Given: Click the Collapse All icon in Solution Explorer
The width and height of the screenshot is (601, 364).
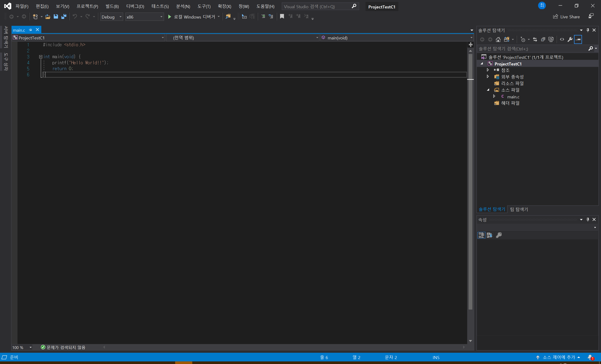Looking at the screenshot, I should pyautogui.click(x=543, y=39).
